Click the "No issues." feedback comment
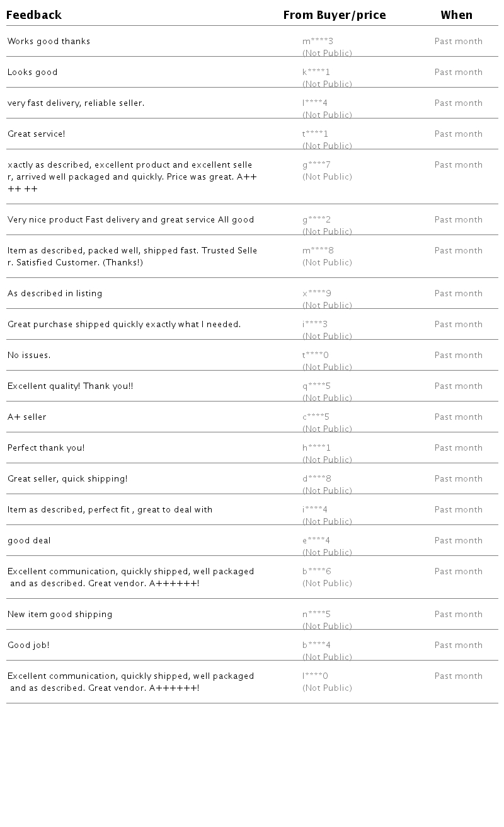This screenshot has height=827, width=504. coord(29,356)
